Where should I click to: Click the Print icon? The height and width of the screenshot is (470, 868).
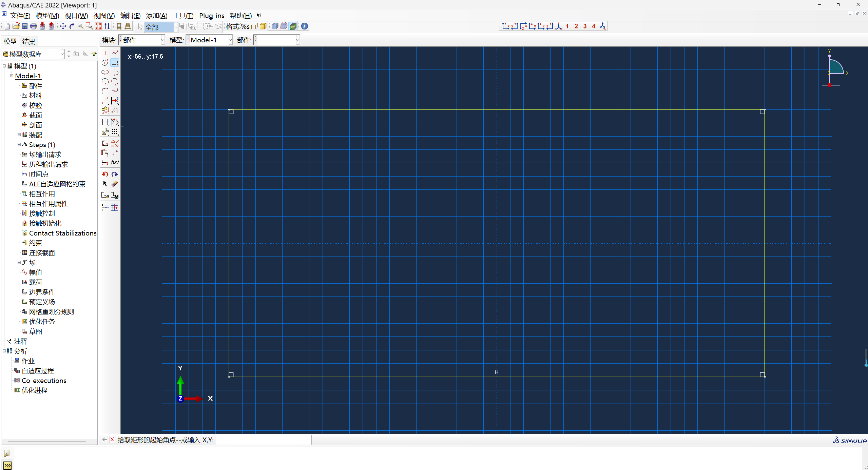34,26
